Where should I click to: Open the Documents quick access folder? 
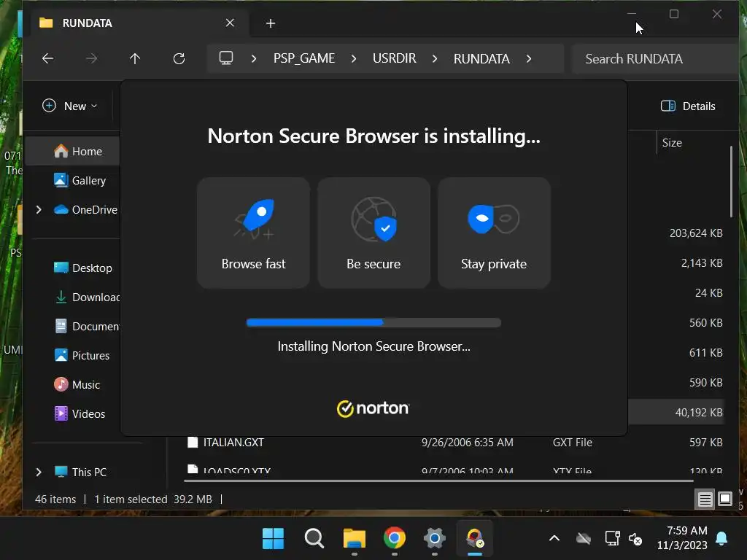[x=86, y=326]
